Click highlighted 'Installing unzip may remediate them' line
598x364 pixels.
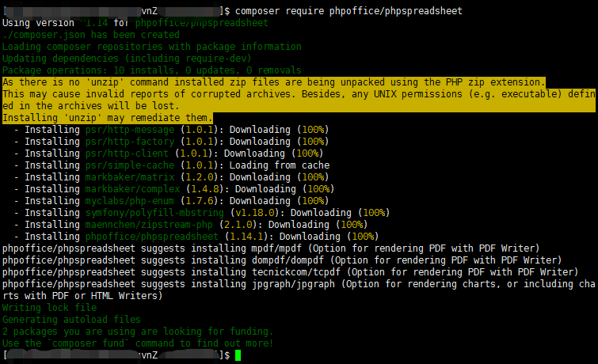point(108,118)
